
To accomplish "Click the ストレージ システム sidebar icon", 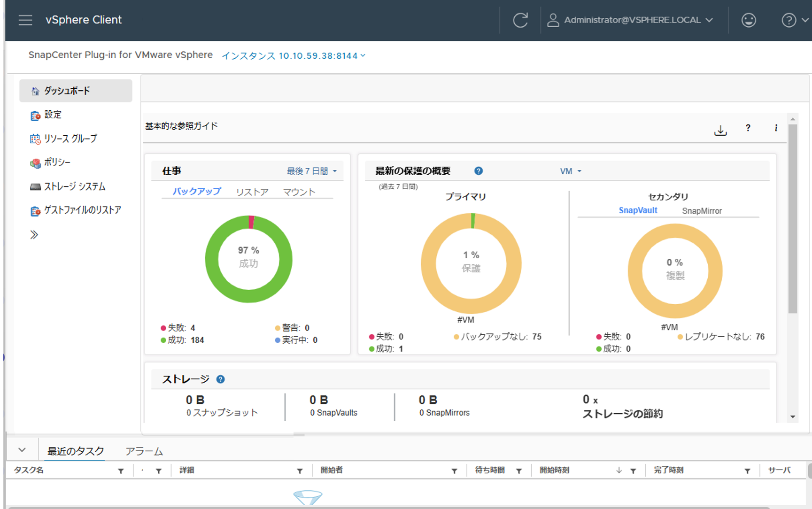I will click(35, 187).
